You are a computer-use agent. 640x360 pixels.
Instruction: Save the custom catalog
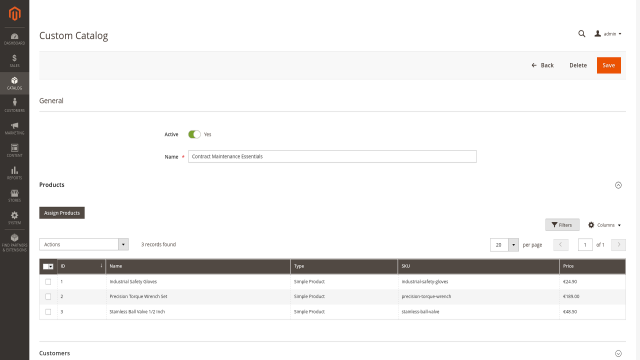pos(609,65)
